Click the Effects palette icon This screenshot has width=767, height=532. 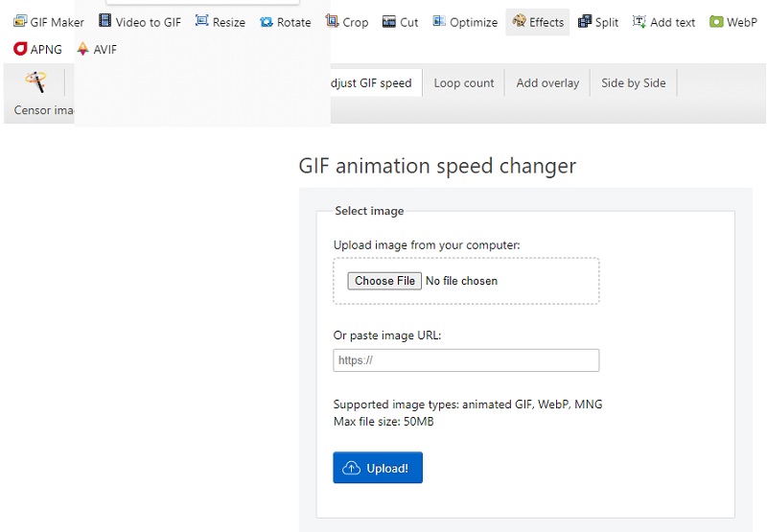tap(519, 20)
